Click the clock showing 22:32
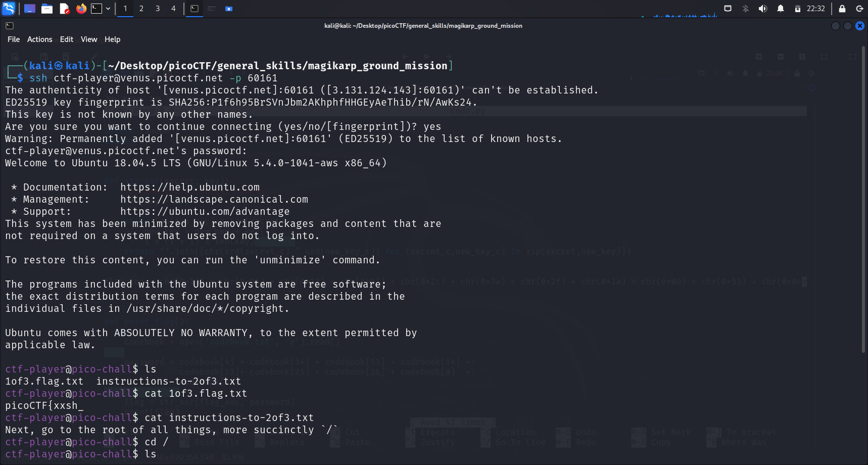Image resolution: width=868 pixels, height=465 pixels. click(x=815, y=9)
